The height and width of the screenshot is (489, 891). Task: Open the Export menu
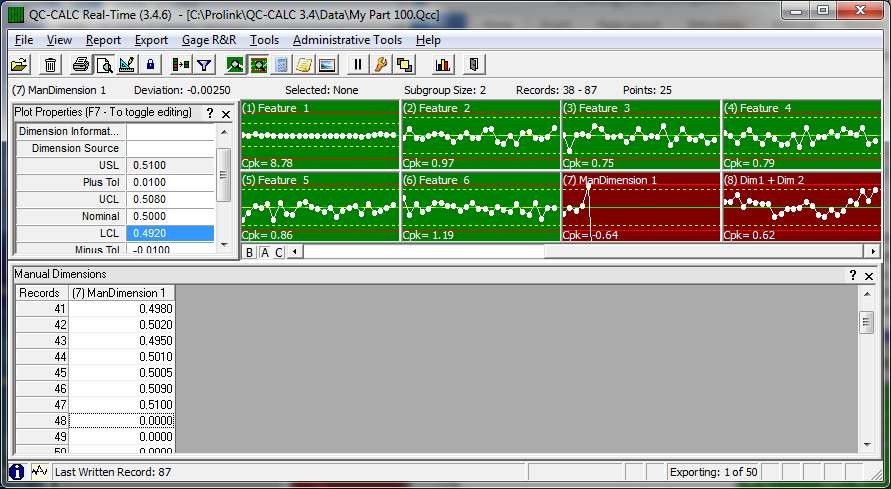(151, 40)
